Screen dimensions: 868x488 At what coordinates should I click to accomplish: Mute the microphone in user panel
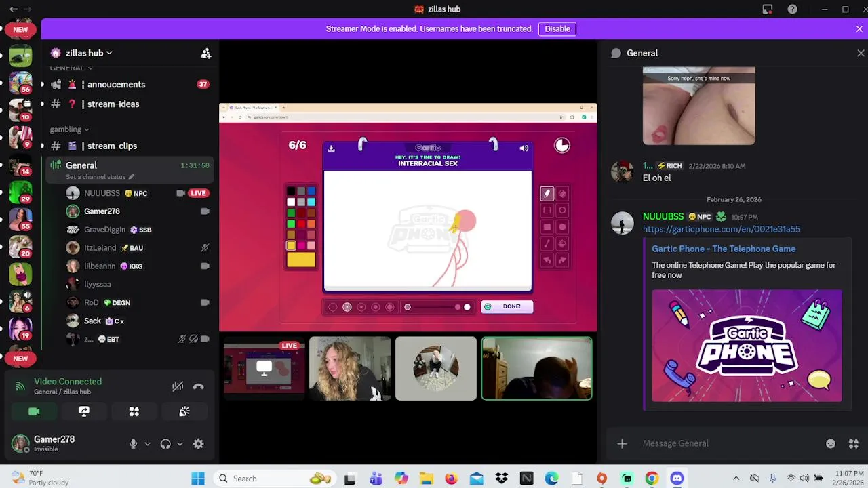point(133,444)
